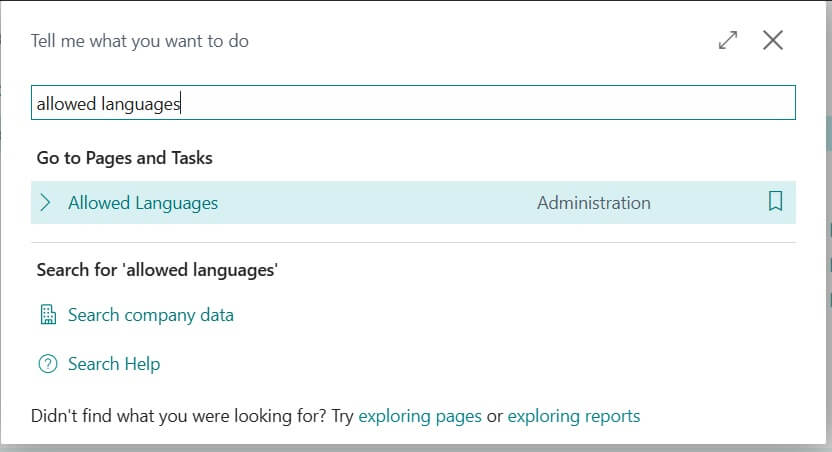Click the 'Tell me what you want to do' title
Viewport: 832px width, 452px height.
140,41
